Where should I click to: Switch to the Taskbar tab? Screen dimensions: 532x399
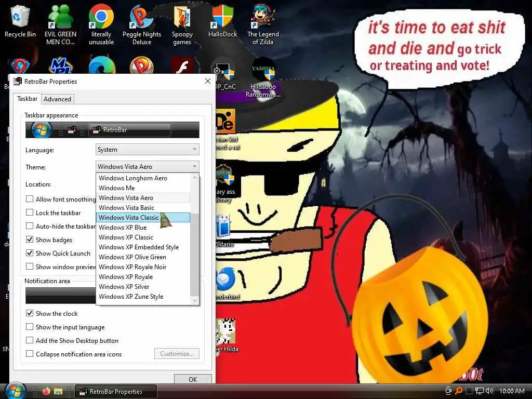coord(27,98)
